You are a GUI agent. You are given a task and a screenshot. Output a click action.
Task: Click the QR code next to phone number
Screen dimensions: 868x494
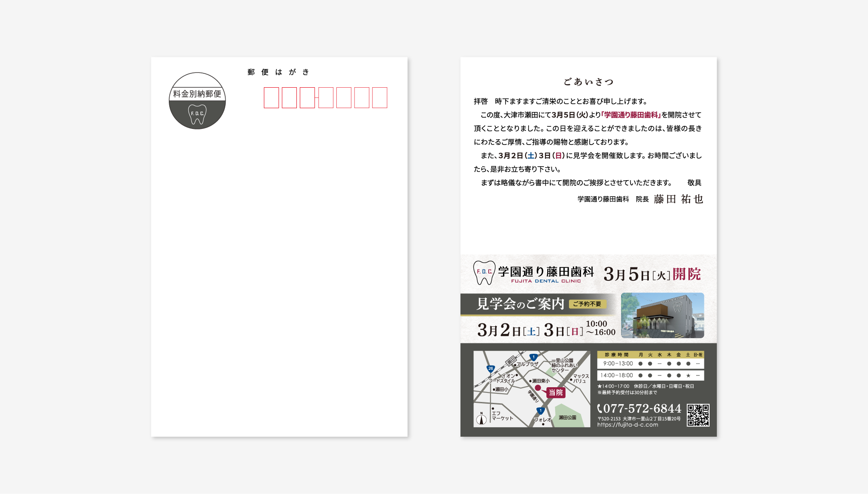(698, 415)
